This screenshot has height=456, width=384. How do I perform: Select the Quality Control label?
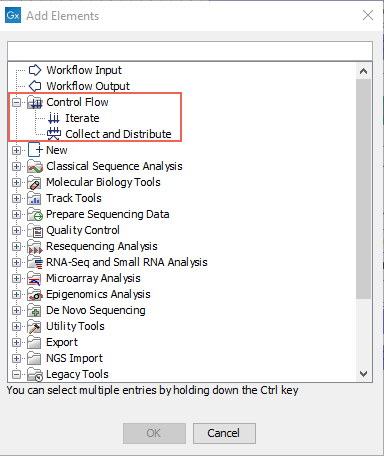pyautogui.click(x=83, y=230)
